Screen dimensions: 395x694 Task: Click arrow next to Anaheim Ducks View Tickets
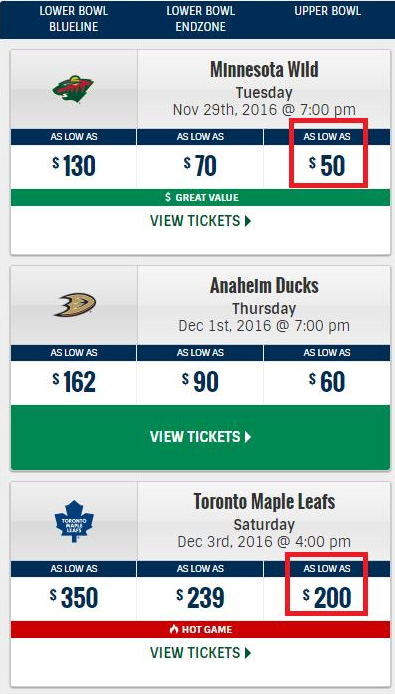point(248,437)
